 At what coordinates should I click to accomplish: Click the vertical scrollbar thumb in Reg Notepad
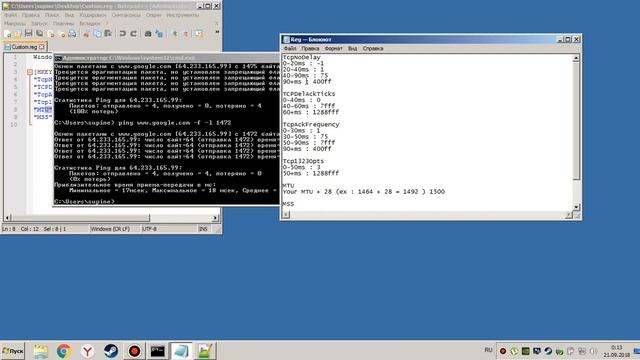pyautogui.click(x=576, y=121)
